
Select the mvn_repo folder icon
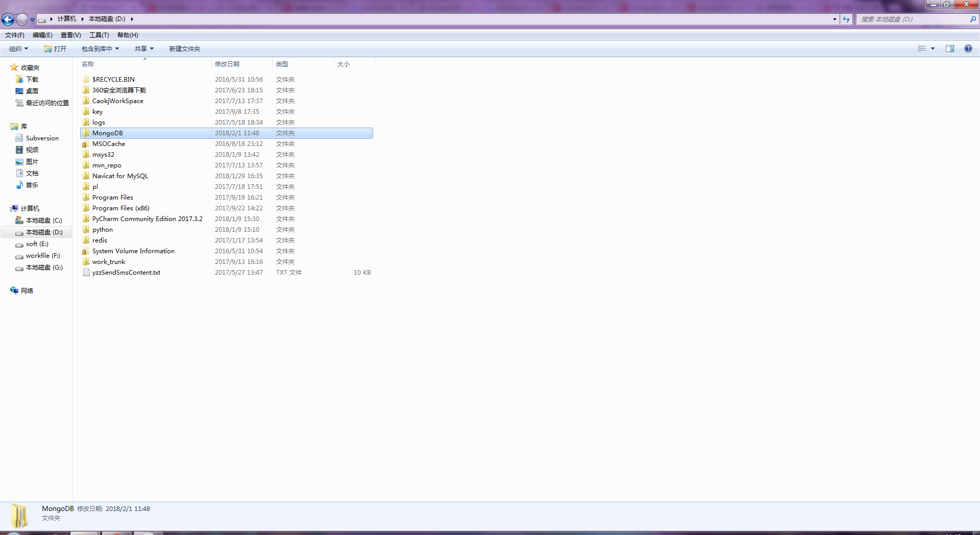pyautogui.click(x=86, y=165)
